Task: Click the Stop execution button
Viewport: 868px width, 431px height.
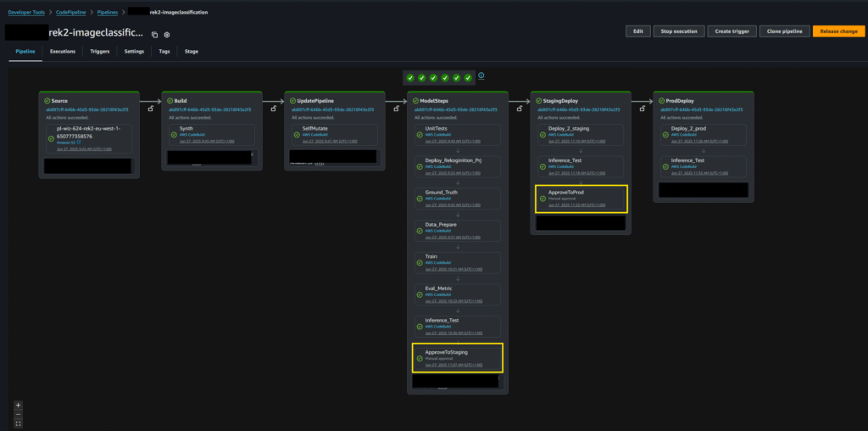Action: pos(679,31)
